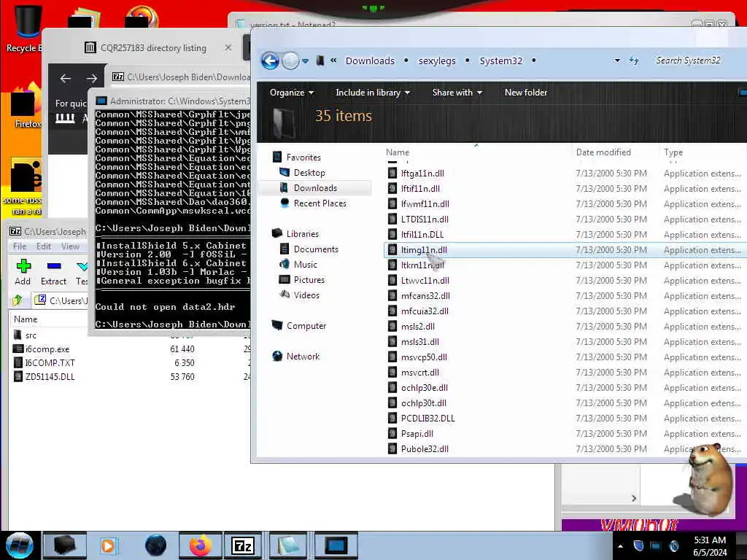Open 7-Zip from the taskbar

click(242, 545)
